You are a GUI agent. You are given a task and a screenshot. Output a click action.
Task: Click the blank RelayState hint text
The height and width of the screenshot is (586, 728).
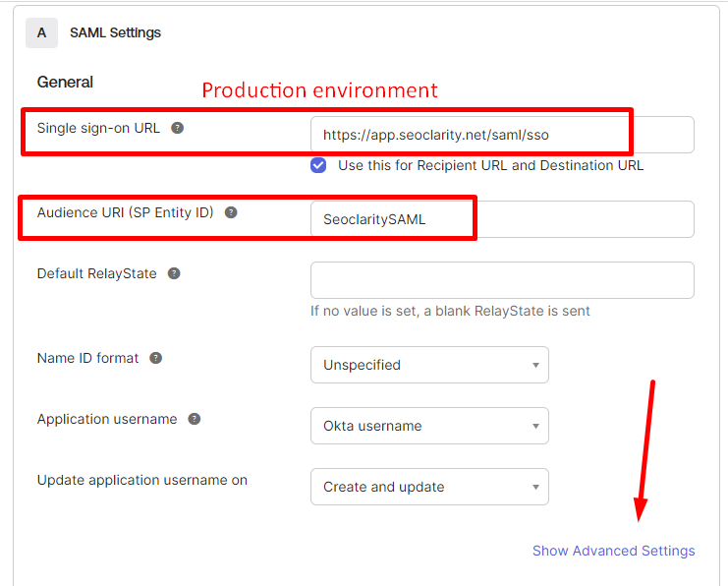tap(450, 312)
